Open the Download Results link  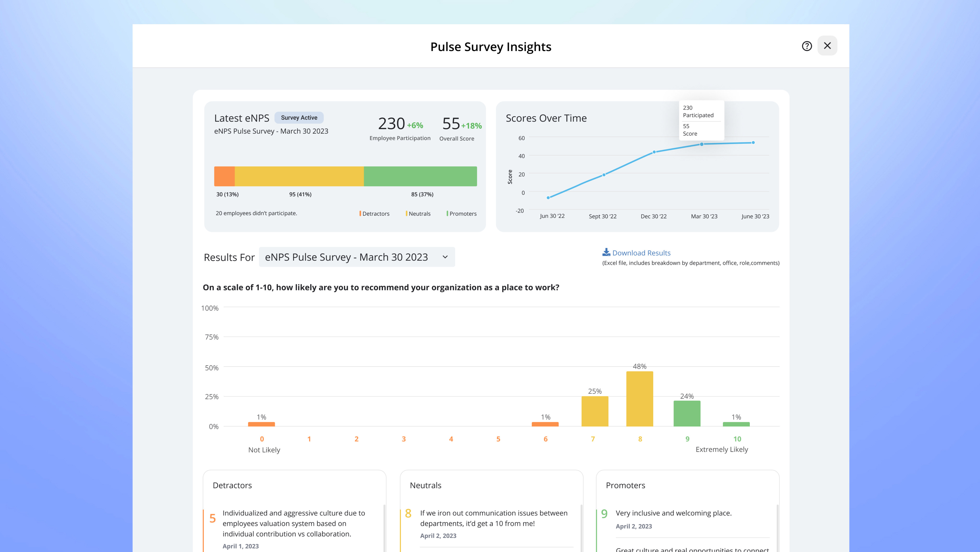pos(641,253)
